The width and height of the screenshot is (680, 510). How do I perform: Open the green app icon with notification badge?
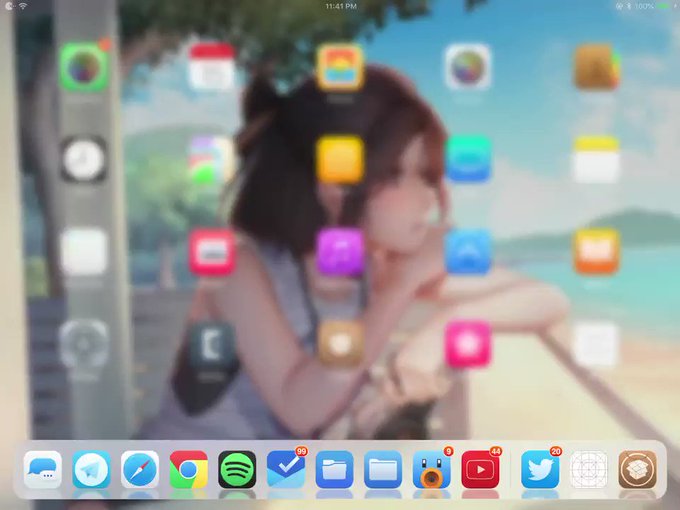(84, 66)
